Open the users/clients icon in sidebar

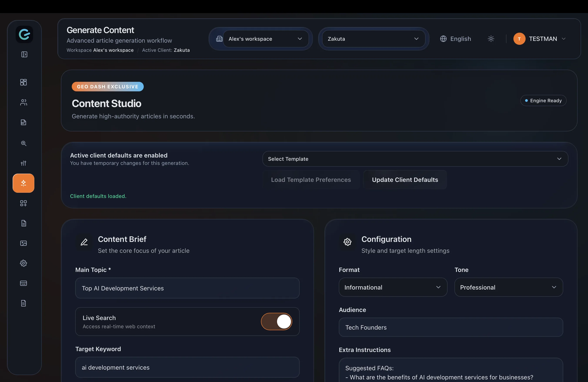(23, 102)
